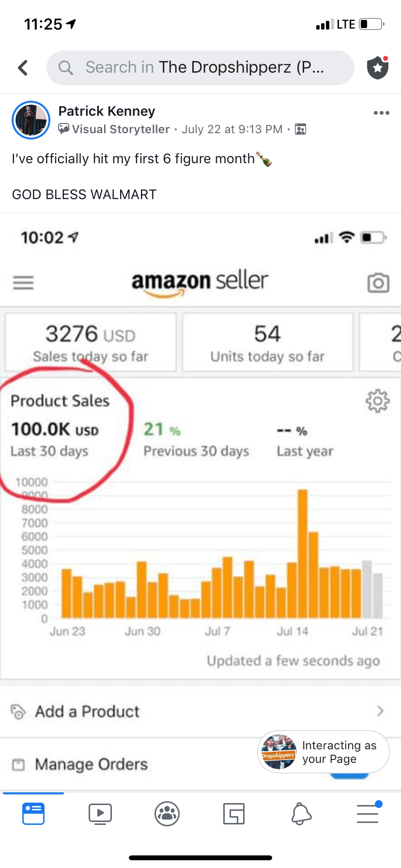This screenshot has width=401, height=868.
Task: Open the Watch video tab
Action: tap(100, 814)
